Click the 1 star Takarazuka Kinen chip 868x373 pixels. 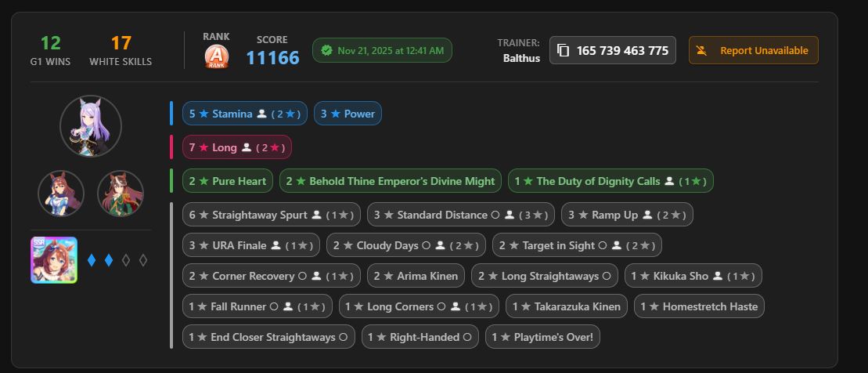pos(567,306)
